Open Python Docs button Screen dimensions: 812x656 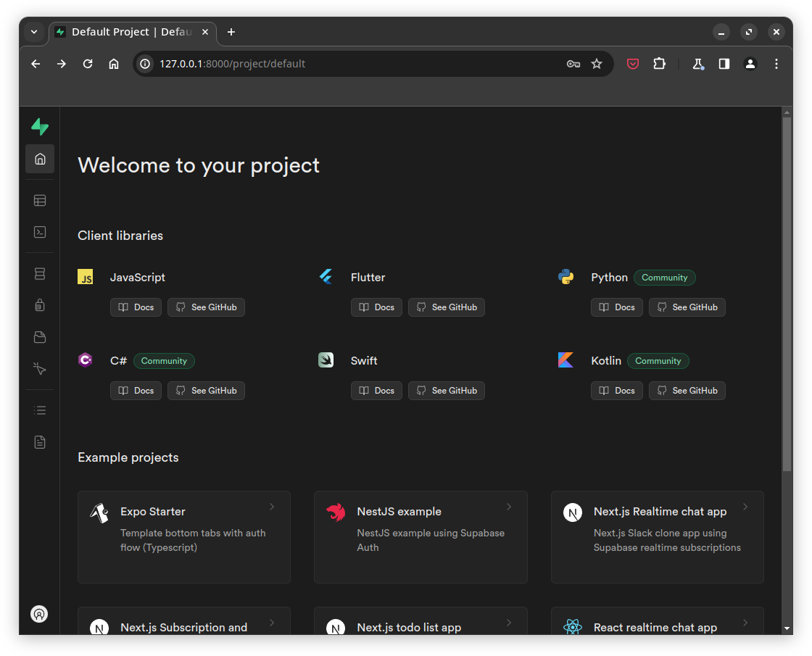pos(617,307)
